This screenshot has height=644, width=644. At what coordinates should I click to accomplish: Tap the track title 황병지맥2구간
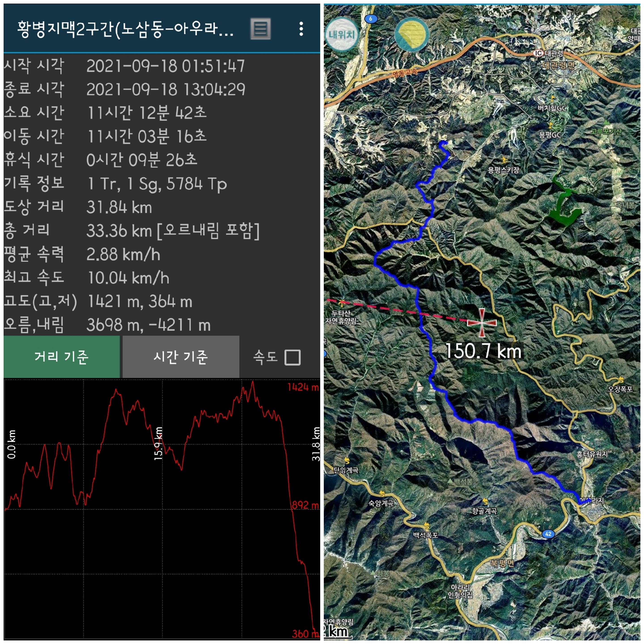pos(125,29)
